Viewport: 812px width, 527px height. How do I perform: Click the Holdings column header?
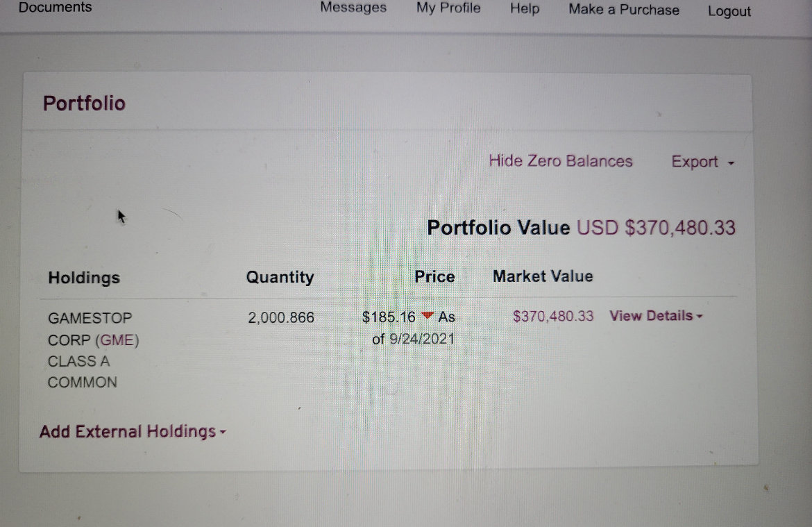click(x=84, y=278)
